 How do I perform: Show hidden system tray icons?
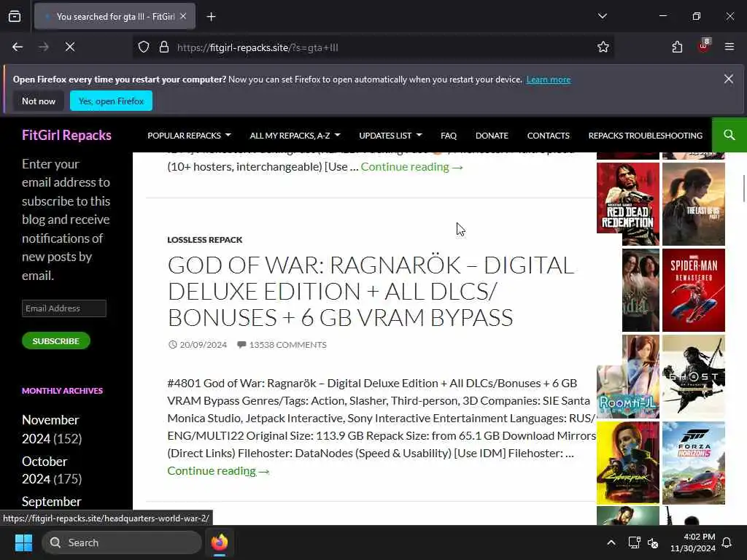[611, 542]
